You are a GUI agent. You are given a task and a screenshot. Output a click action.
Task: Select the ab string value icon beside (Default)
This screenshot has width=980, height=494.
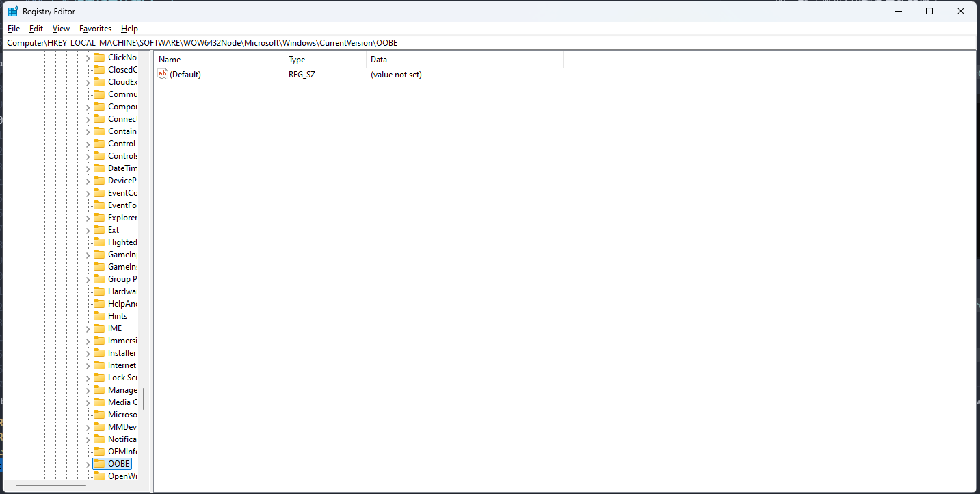(162, 74)
